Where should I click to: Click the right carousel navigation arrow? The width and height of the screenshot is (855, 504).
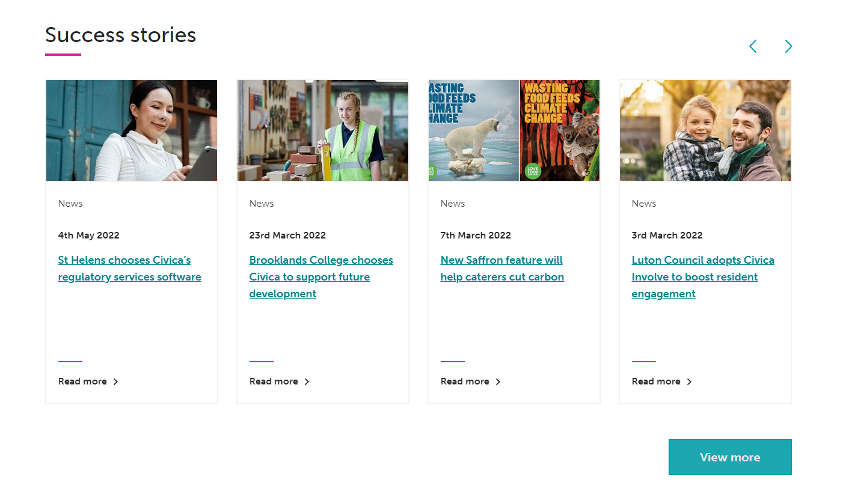coord(788,46)
